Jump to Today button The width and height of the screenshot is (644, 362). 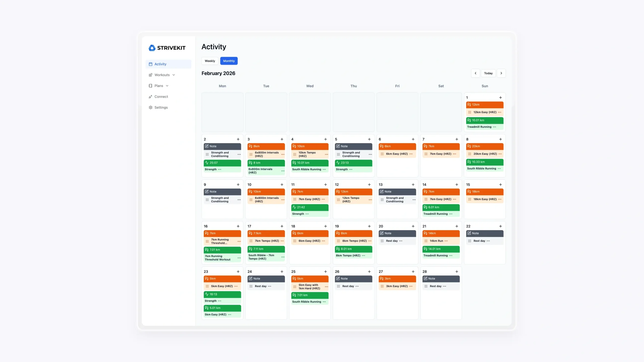[488, 73]
